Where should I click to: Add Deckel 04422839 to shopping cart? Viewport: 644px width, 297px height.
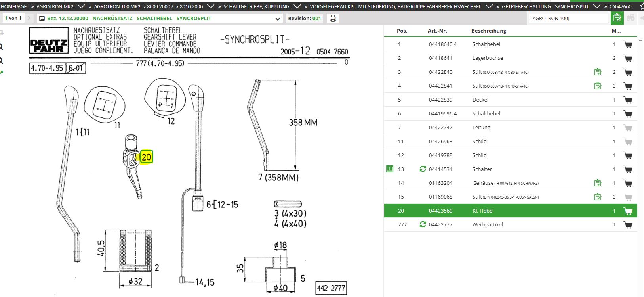pyautogui.click(x=628, y=100)
